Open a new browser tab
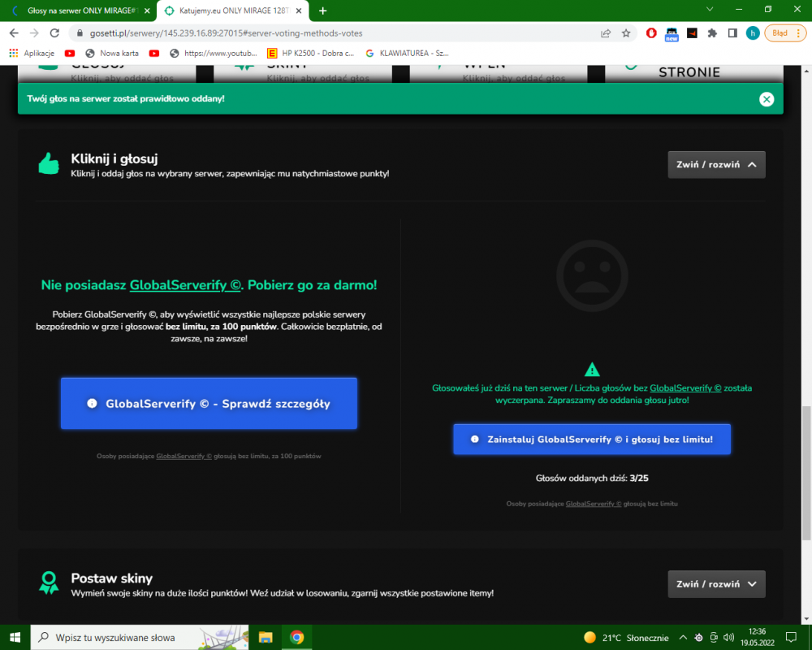This screenshot has height=650, width=812. [x=322, y=11]
